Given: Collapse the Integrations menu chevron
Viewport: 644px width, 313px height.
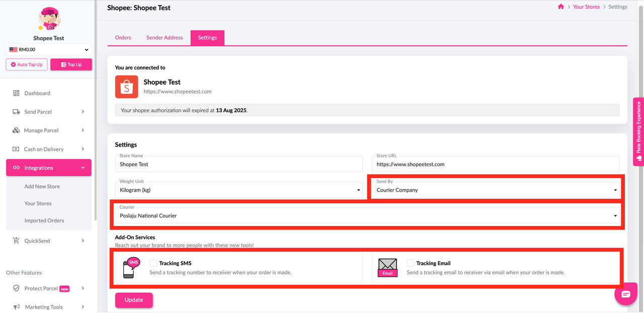Looking at the screenshot, I should (83, 168).
